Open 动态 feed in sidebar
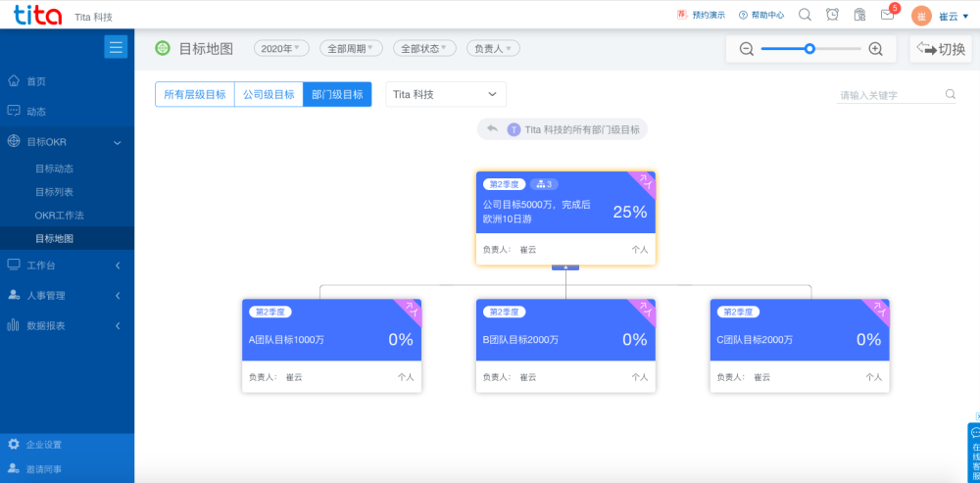This screenshot has height=483, width=980. (67, 112)
